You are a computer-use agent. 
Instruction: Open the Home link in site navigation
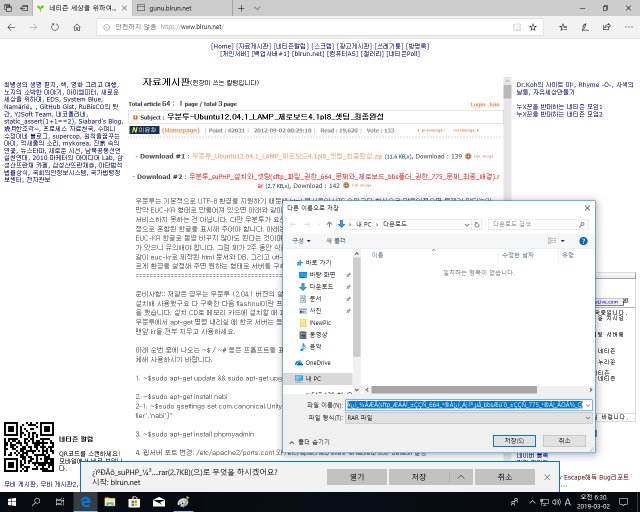click(222, 46)
